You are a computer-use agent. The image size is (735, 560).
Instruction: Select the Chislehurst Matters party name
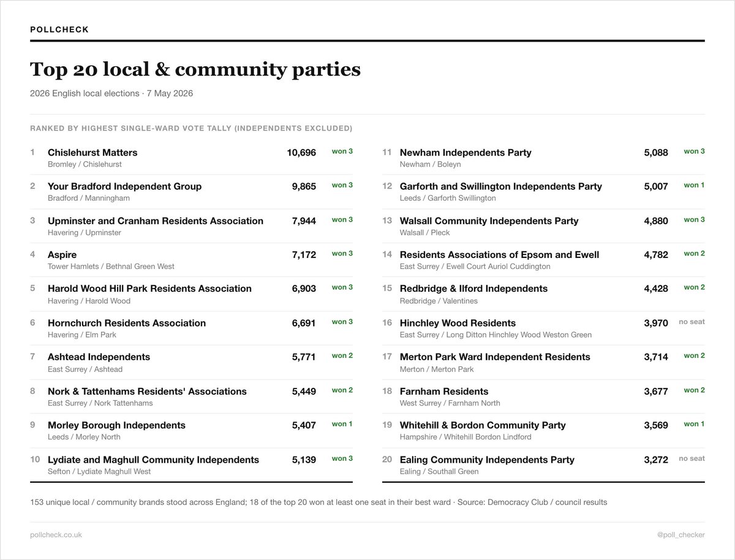[92, 153]
